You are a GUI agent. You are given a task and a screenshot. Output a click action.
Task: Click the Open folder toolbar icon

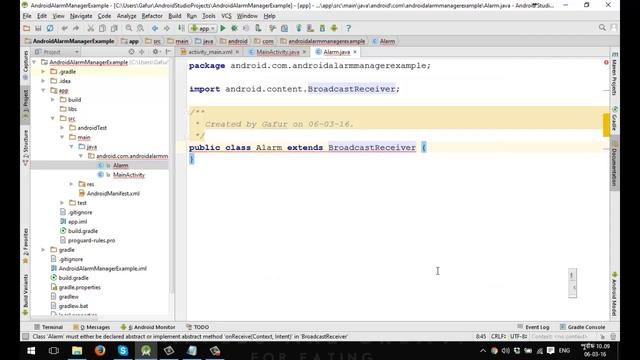27,28
